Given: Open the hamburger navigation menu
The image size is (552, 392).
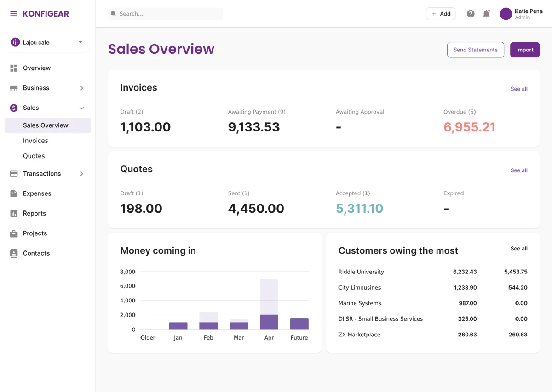Looking at the screenshot, I should click(12, 13).
